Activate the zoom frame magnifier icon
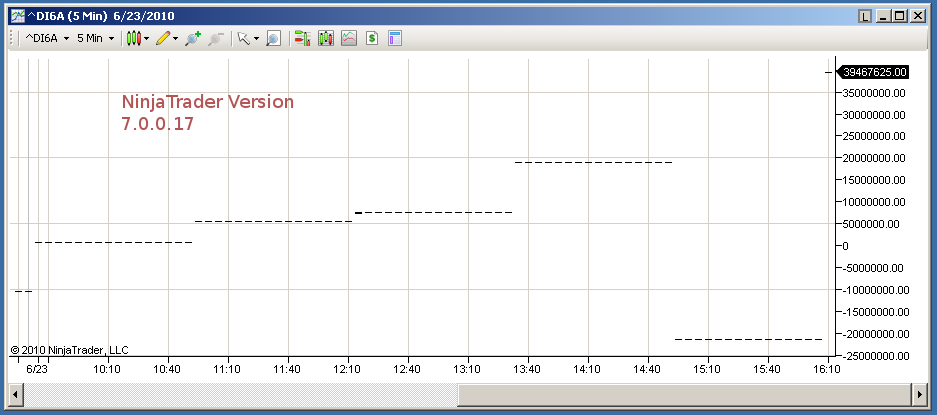The height and width of the screenshot is (415, 937). click(273, 38)
